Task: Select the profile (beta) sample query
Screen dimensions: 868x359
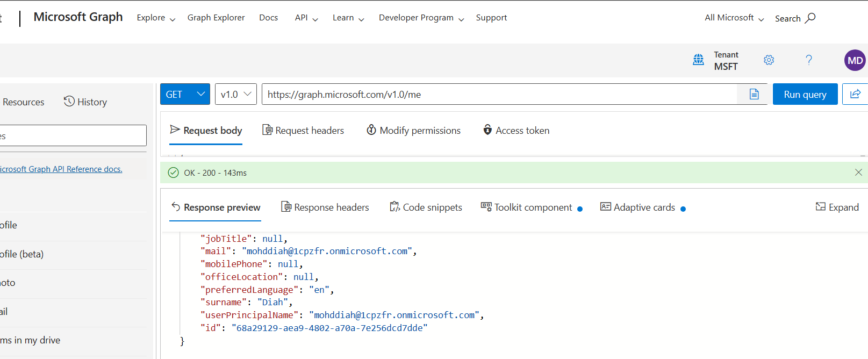Action: pyautogui.click(x=73, y=254)
